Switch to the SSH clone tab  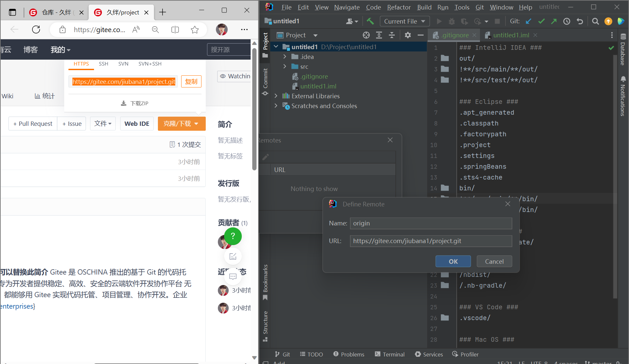point(104,64)
